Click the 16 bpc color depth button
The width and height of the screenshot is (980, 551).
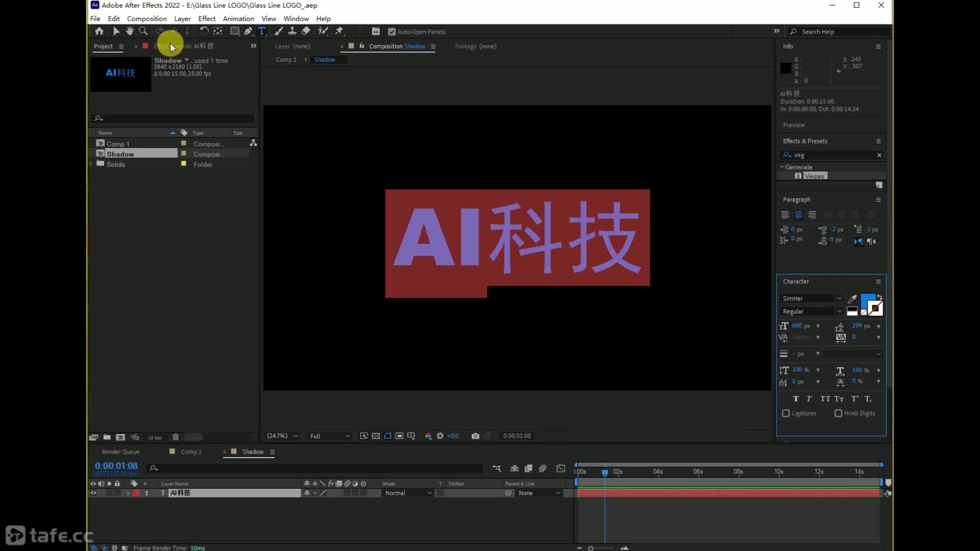click(x=155, y=438)
